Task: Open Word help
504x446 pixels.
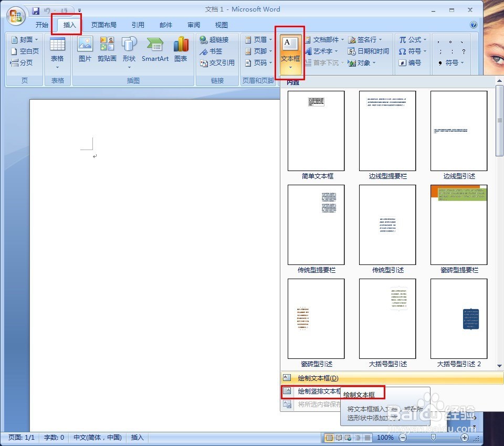Action: 474,25
